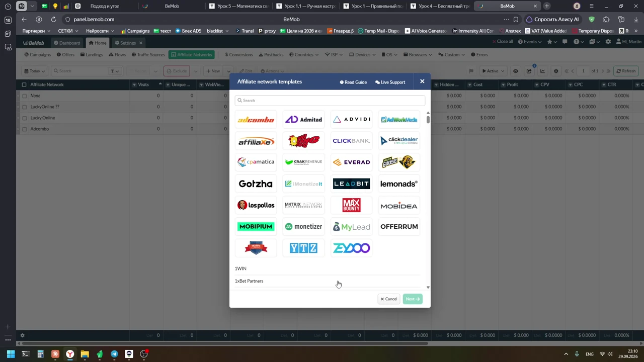Check the box for LuckyOnline ?? row
Viewport: 644px width, 362px height.
pos(24,107)
